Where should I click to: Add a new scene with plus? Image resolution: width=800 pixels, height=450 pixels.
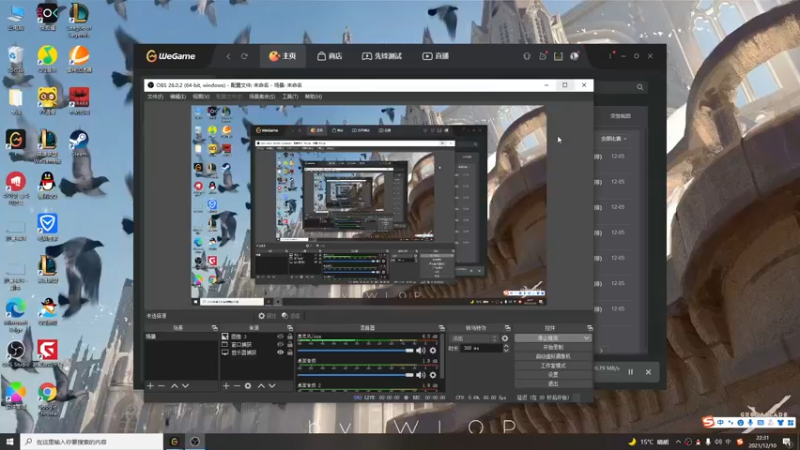point(151,386)
